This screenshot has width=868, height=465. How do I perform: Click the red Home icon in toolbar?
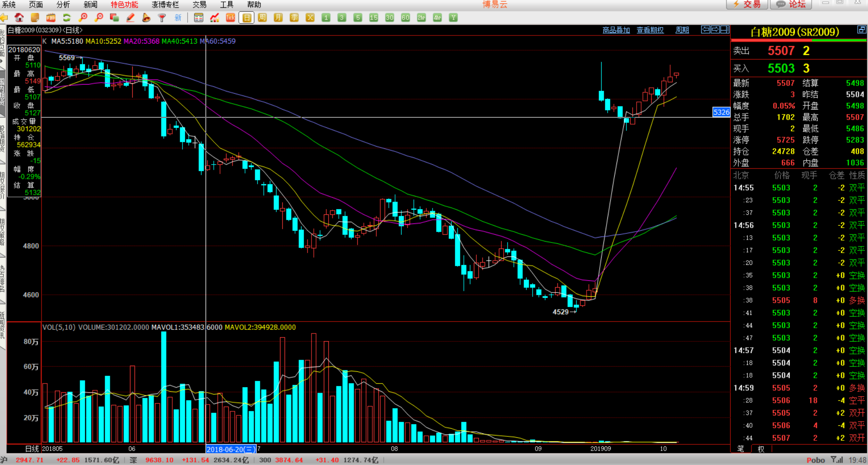click(19, 18)
